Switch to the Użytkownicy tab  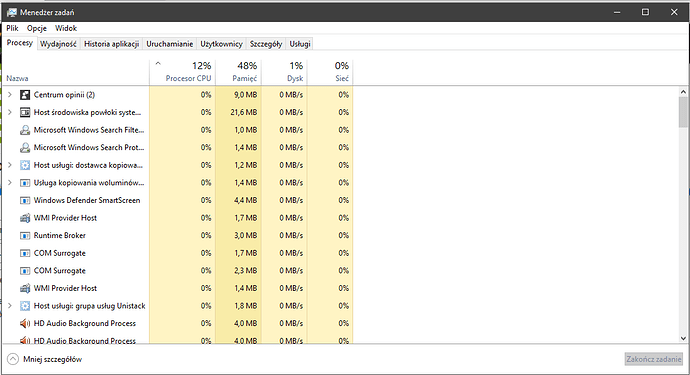click(221, 44)
